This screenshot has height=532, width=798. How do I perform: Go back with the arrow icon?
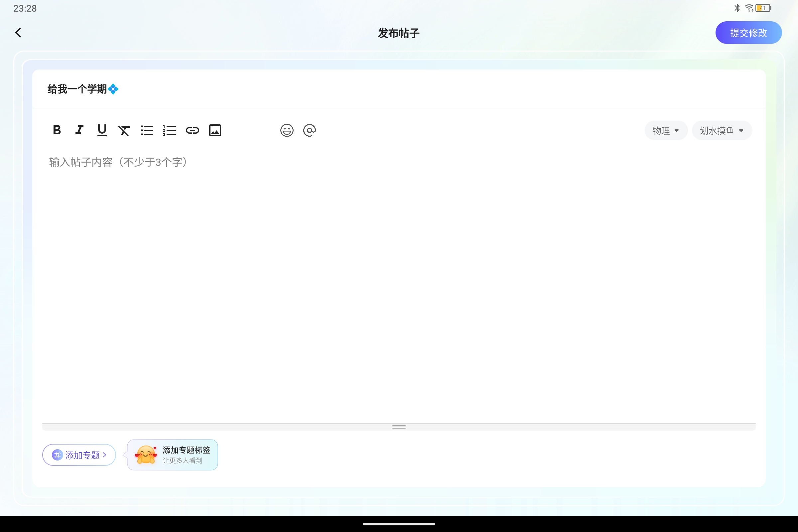[x=19, y=32]
